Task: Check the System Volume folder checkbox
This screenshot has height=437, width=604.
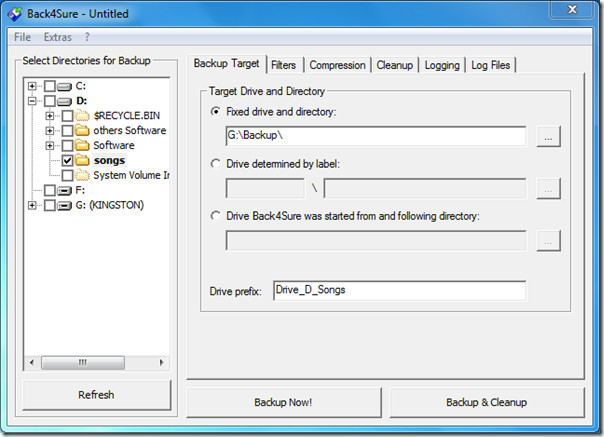Action: pos(67,175)
